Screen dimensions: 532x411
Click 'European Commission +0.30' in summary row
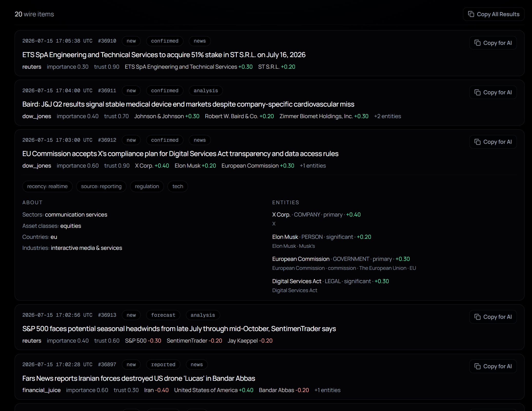pos(258,166)
